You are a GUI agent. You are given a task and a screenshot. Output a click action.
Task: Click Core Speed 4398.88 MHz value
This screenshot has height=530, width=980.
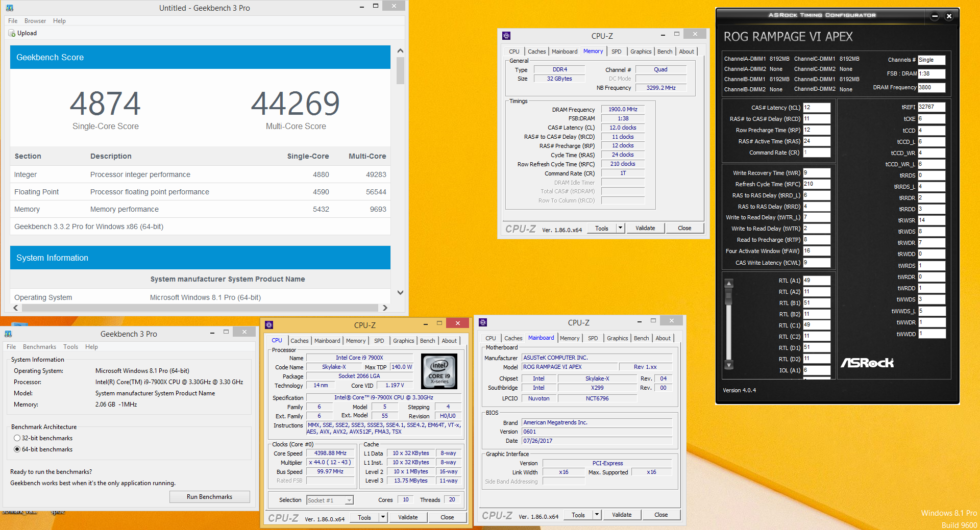[x=330, y=453]
